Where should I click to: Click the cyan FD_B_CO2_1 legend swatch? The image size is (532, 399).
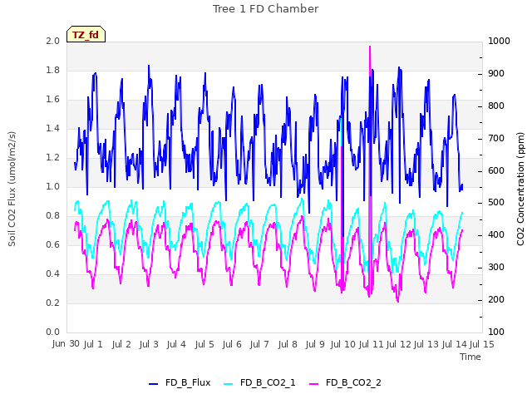point(229,384)
